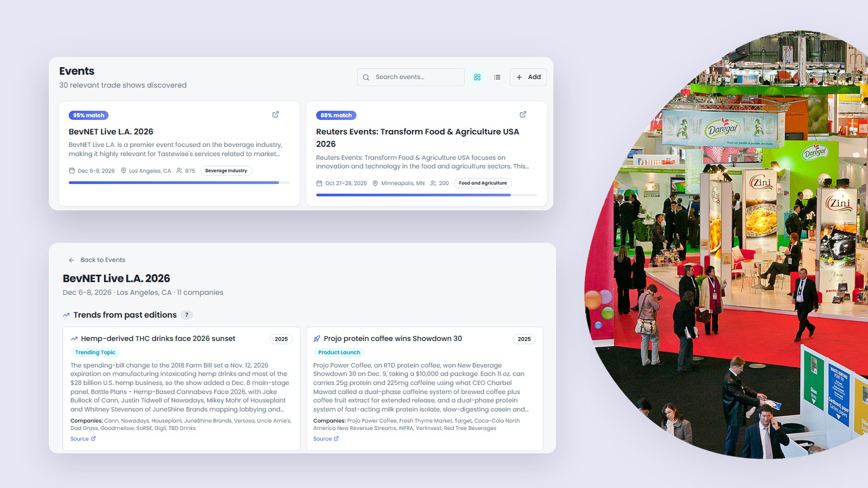Open Reuters Events external link icon
This screenshot has width=868, height=488.
(523, 114)
